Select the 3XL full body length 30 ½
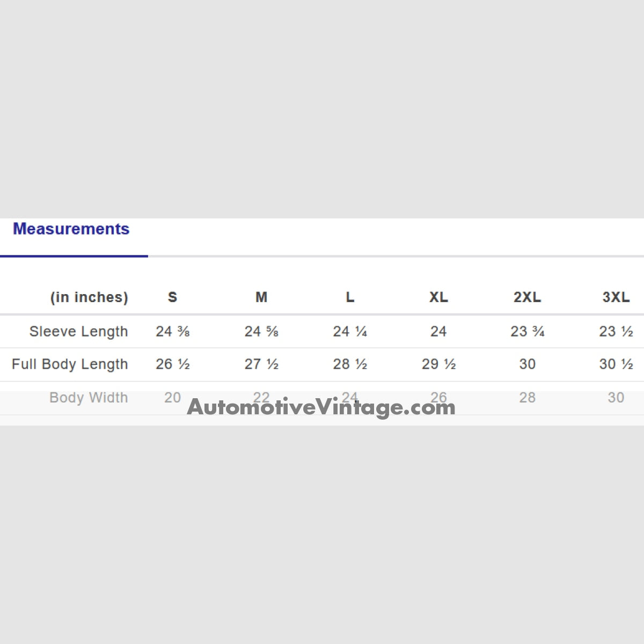 click(x=616, y=364)
